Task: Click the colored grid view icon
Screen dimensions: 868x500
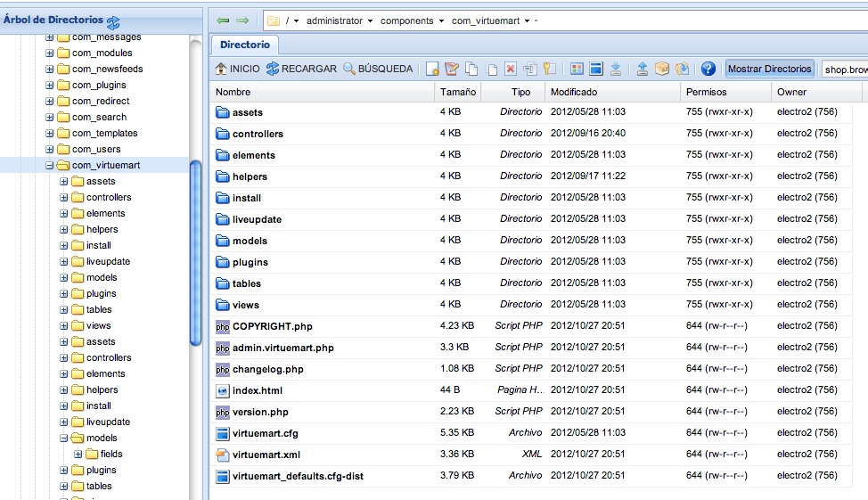Action: 577,69
